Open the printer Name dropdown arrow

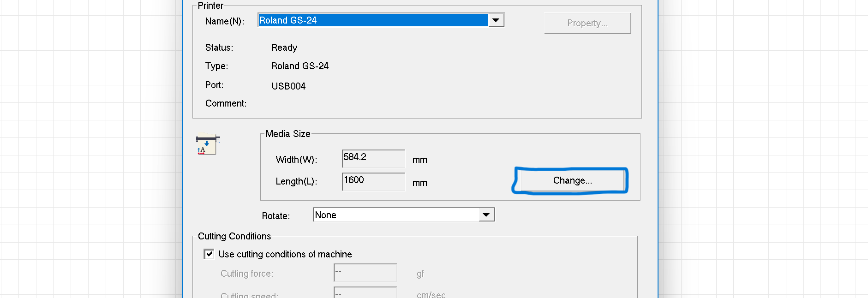click(x=496, y=20)
